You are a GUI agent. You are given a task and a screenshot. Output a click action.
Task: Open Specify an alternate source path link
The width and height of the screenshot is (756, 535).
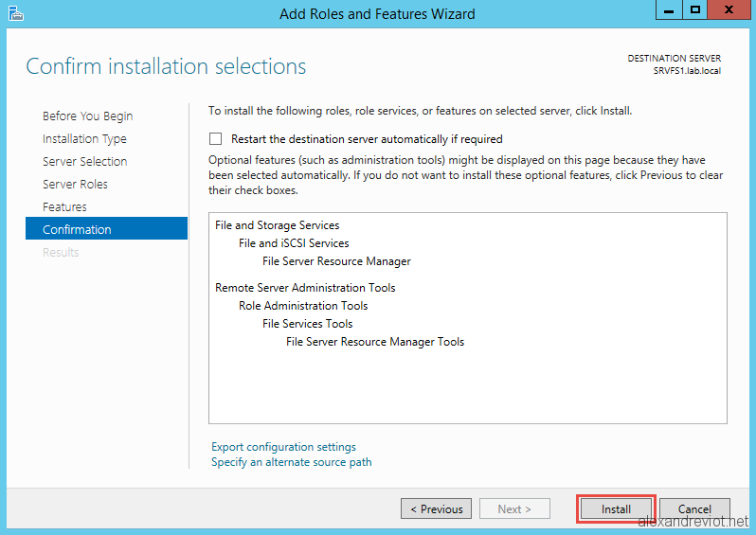(291, 462)
